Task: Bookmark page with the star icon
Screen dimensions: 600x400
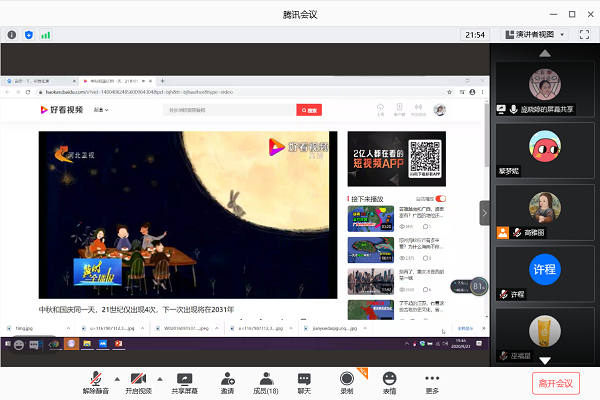Action: click(x=449, y=92)
